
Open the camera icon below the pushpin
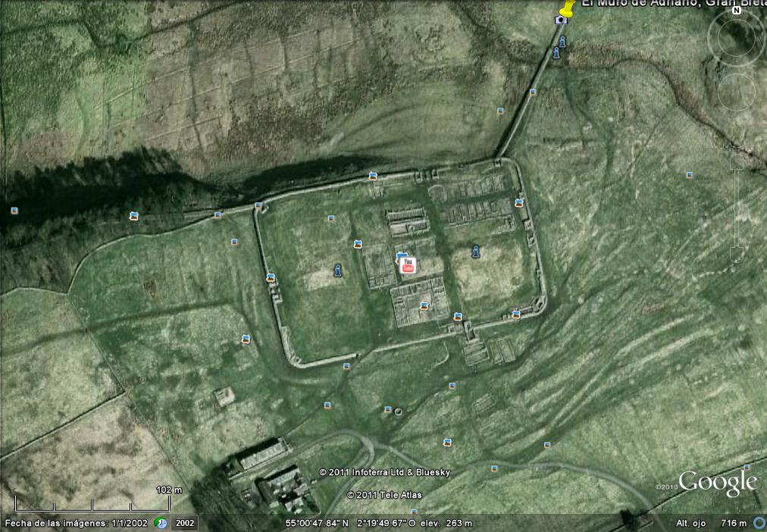(561, 20)
